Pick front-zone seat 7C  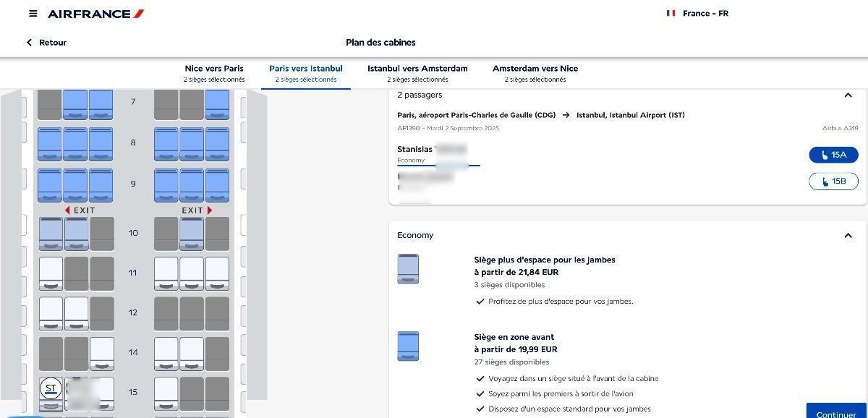point(101,104)
